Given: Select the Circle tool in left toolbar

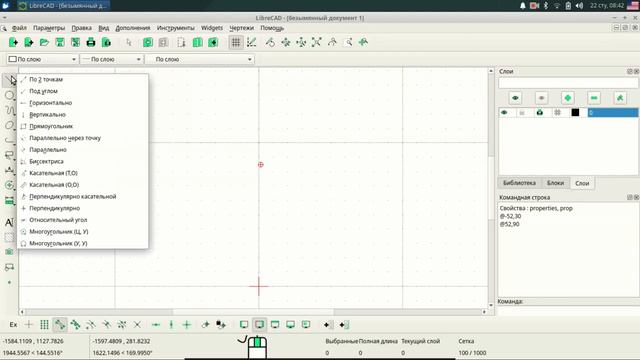Looking at the screenshot, I should click(x=9, y=96).
